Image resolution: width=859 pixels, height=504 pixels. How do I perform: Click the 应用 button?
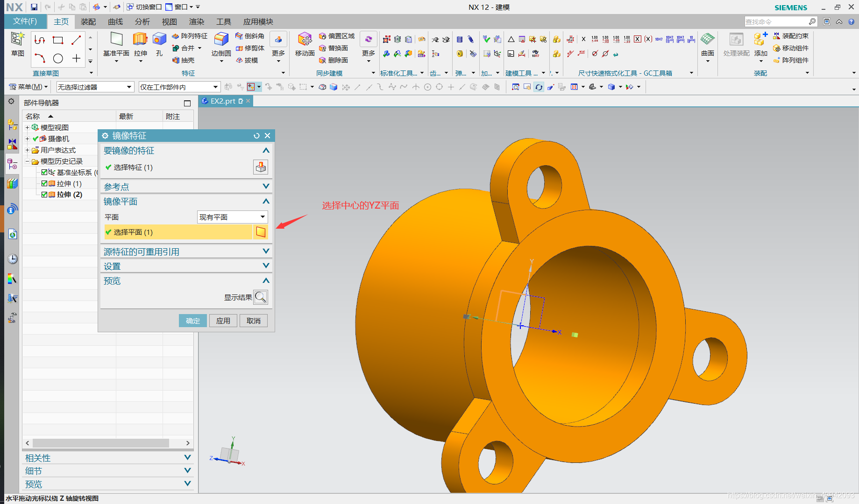pos(223,321)
